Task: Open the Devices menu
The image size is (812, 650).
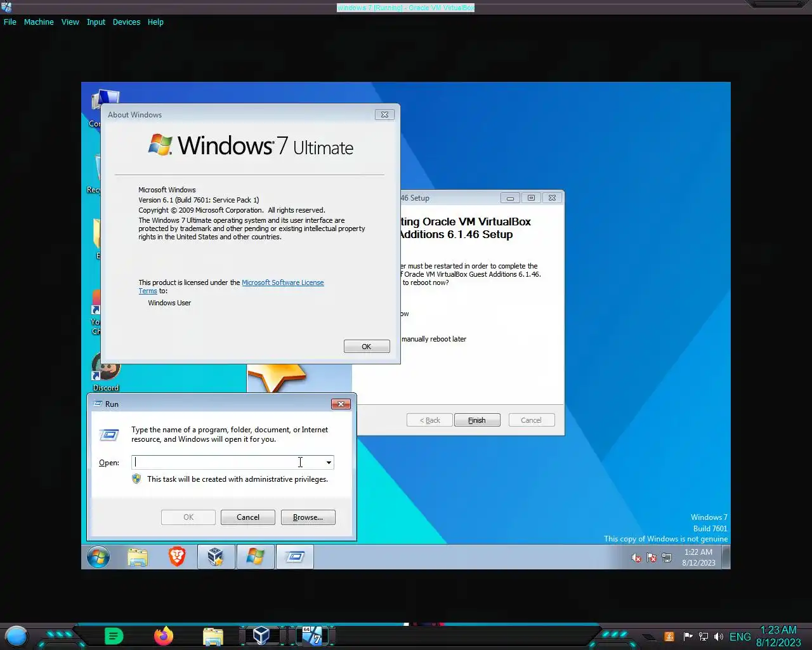Action: 126,22
